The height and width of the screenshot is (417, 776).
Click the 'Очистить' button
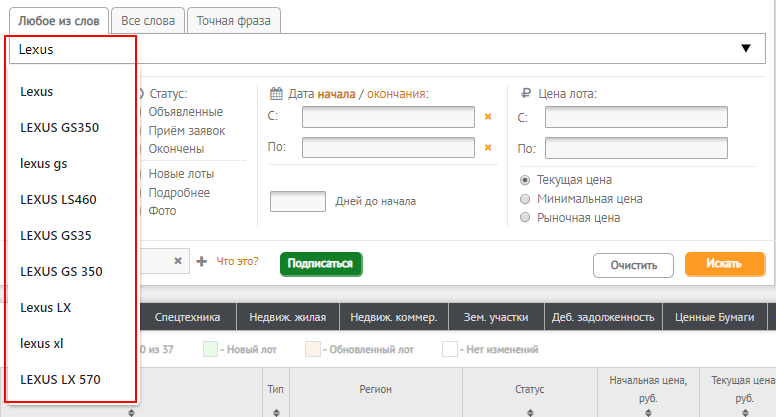(633, 266)
